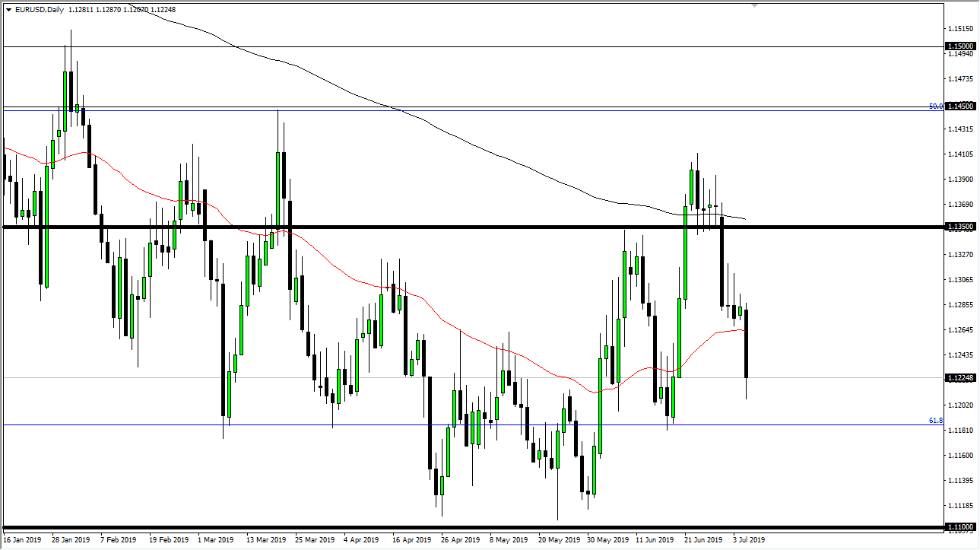
Task: Click the 1.11395 price axis label
Action: [959, 481]
